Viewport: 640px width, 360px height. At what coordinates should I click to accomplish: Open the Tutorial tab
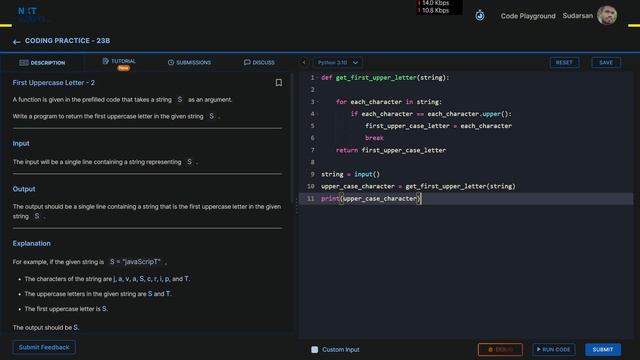click(119, 63)
